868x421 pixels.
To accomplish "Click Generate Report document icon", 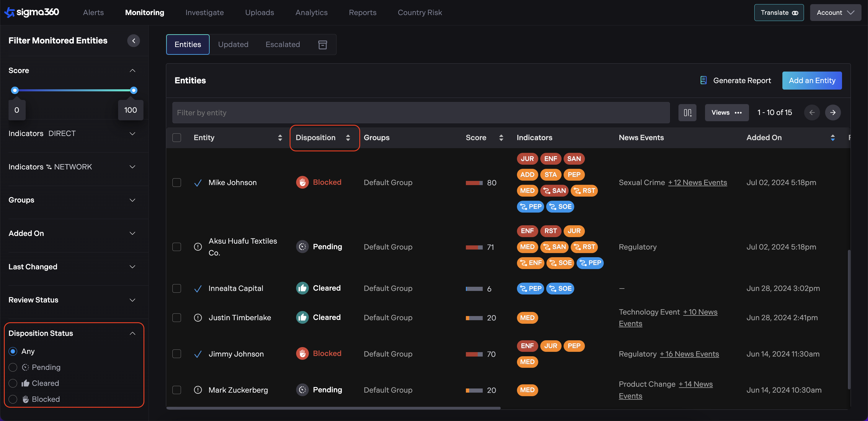I will click(x=703, y=80).
